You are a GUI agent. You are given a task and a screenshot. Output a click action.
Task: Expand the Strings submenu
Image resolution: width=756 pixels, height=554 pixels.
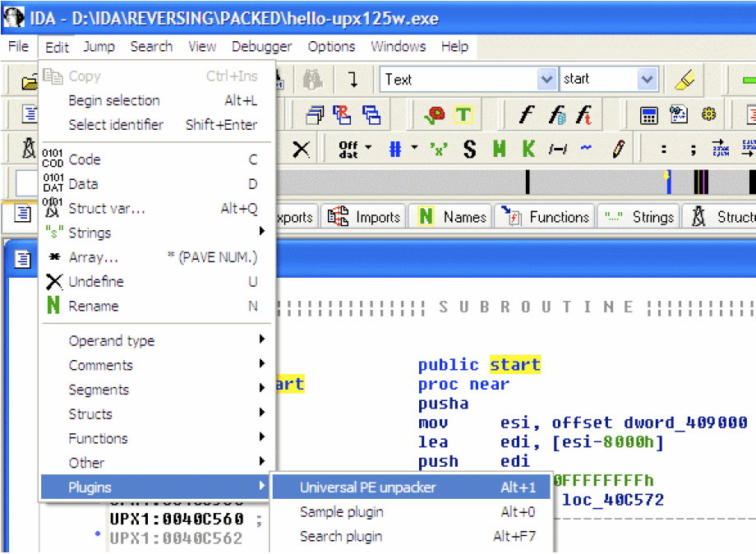157,233
